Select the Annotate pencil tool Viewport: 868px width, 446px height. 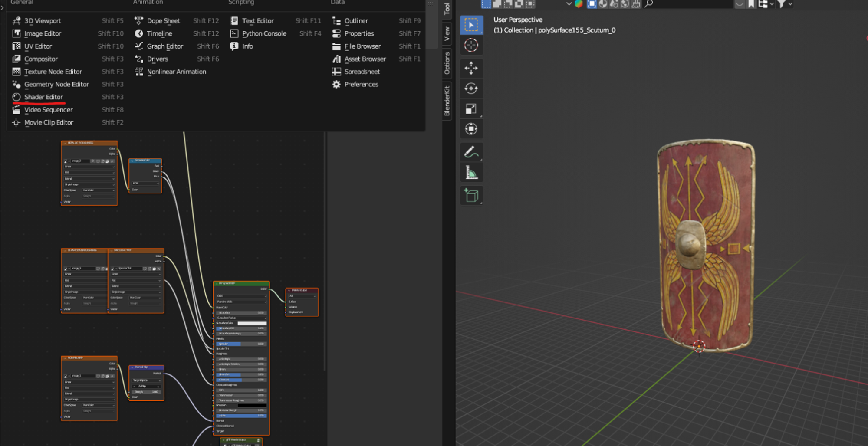tap(471, 152)
